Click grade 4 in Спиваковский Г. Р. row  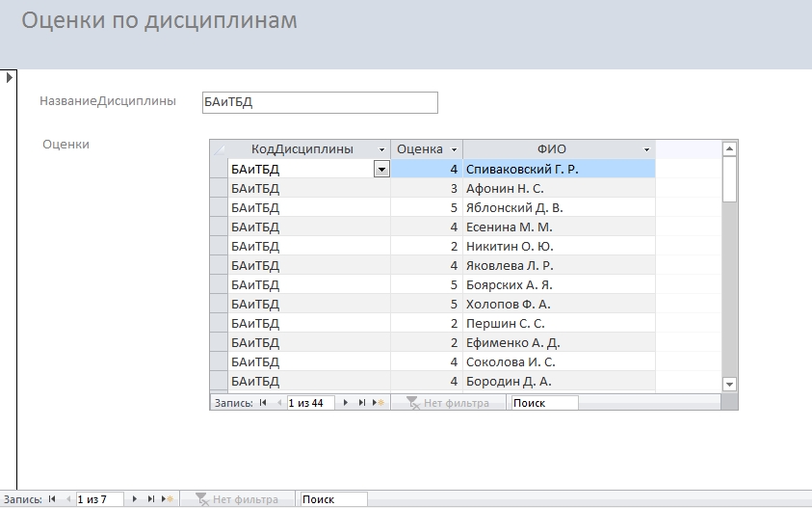427,169
